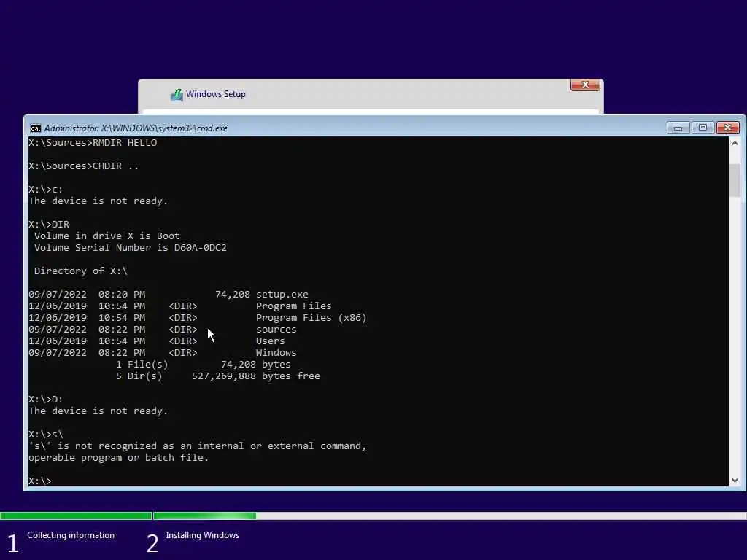Image resolution: width=747 pixels, height=560 pixels.
Task: Click the 'Windows Setup' title text
Action: click(x=216, y=94)
